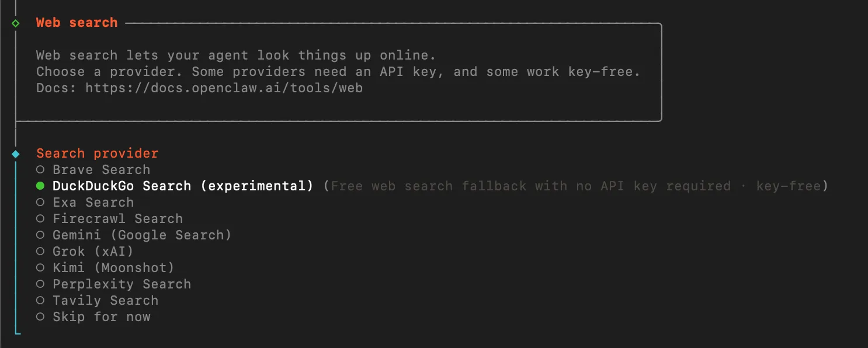Open the docs.openclaw.ai/tools/web link
Viewport: 868px width, 348px height.
pyautogui.click(x=224, y=88)
